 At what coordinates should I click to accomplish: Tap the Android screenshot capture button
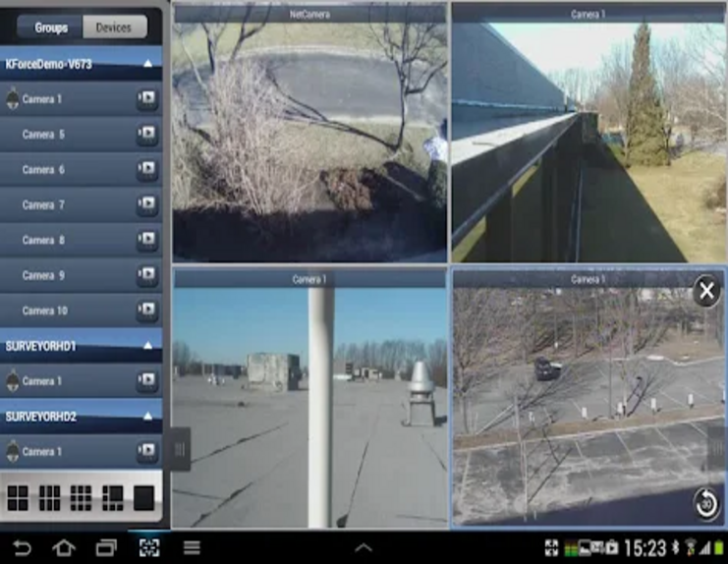pos(148,547)
